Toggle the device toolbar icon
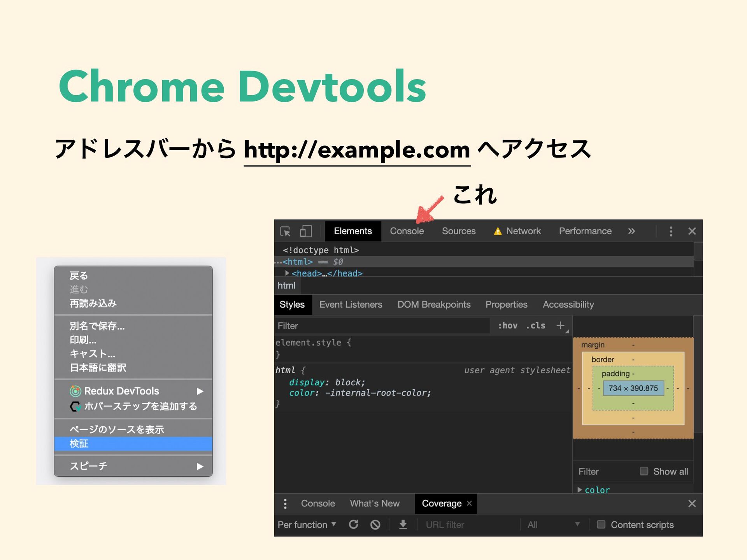This screenshot has width=747, height=560. point(306,231)
